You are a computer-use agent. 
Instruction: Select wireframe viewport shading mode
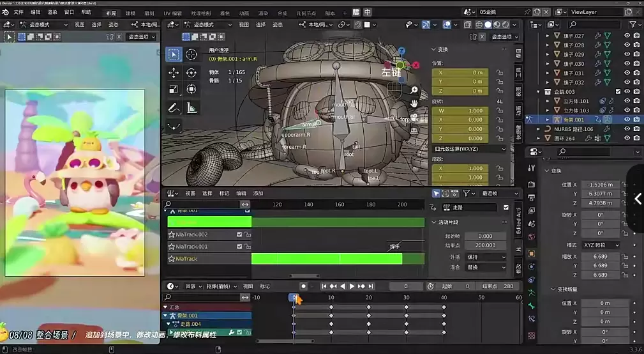click(479, 25)
